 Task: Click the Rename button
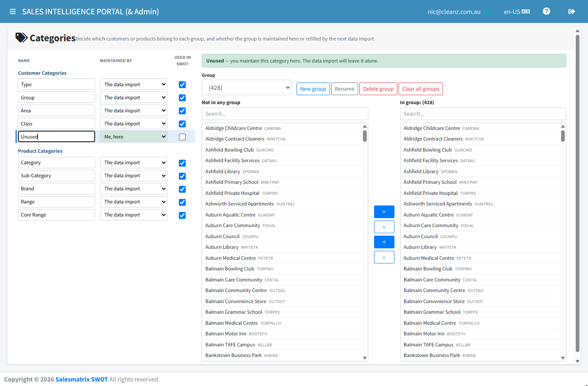coord(345,89)
